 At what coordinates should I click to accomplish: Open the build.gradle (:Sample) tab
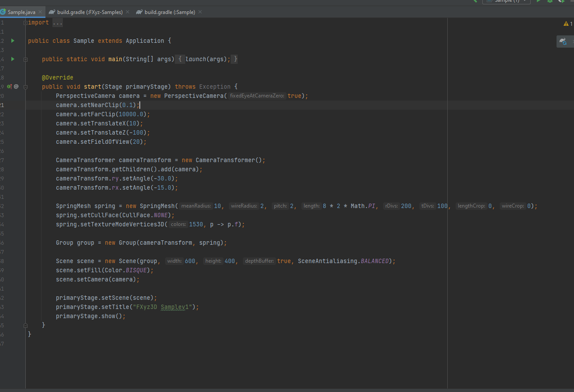pos(169,12)
